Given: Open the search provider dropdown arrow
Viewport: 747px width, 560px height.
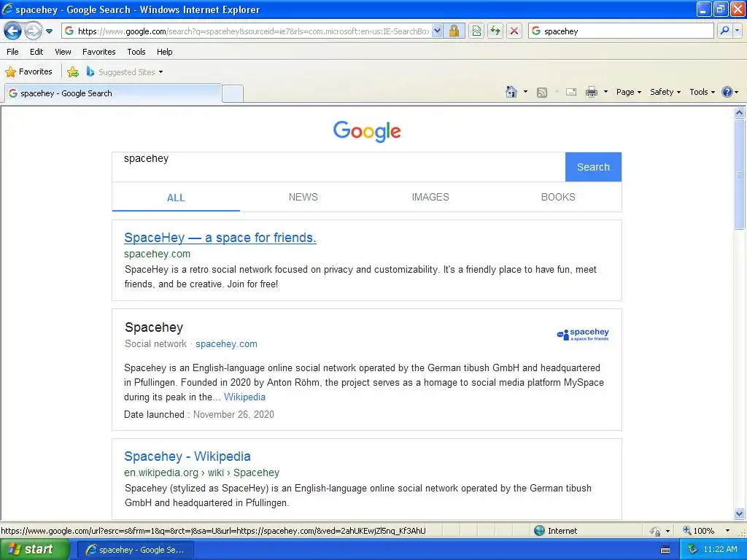Looking at the screenshot, I should [737, 31].
